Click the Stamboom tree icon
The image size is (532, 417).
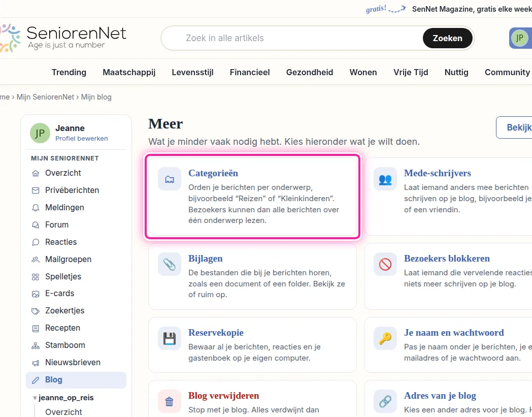pyautogui.click(x=36, y=346)
